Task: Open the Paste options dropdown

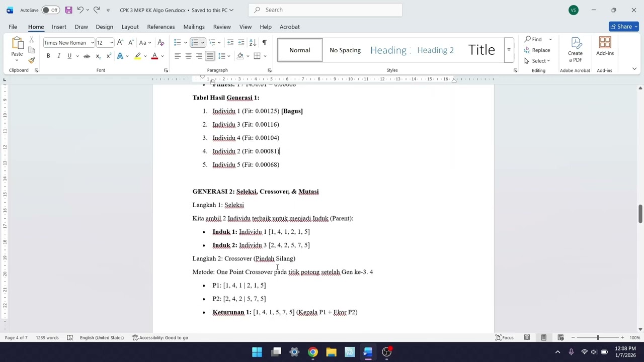Action: 17,61
